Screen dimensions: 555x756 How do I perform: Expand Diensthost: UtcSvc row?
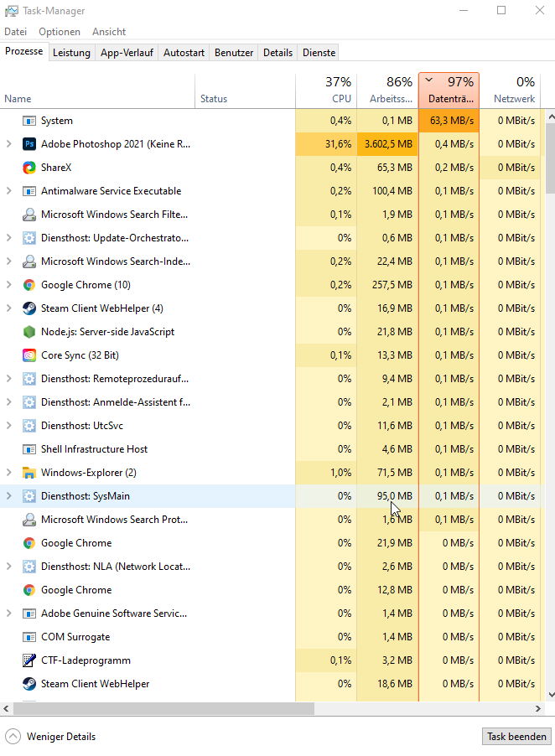8,426
